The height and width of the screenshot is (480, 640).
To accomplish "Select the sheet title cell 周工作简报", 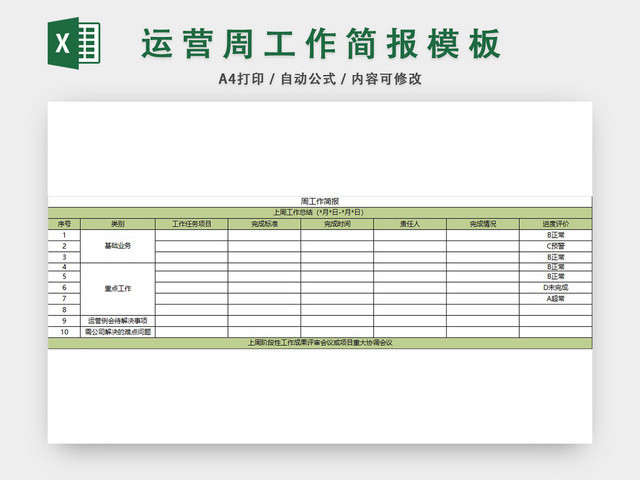I will 320,202.
